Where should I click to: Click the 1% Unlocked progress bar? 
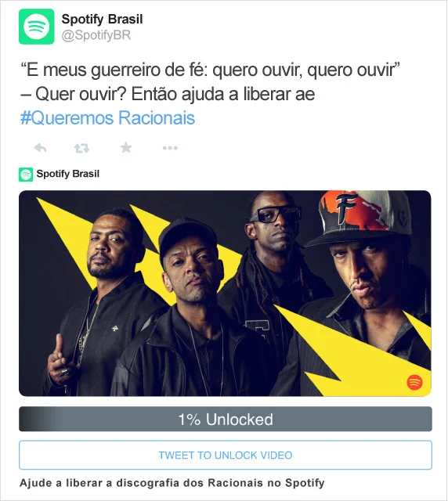(x=226, y=420)
